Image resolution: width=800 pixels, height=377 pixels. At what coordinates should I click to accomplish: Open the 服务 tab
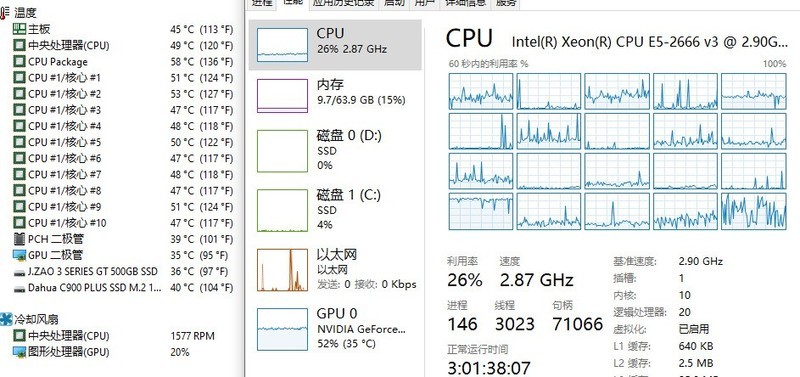[x=505, y=3]
